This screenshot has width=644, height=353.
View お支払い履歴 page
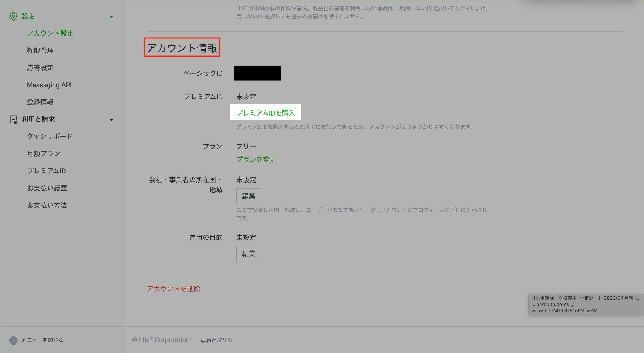[x=47, y=188]
